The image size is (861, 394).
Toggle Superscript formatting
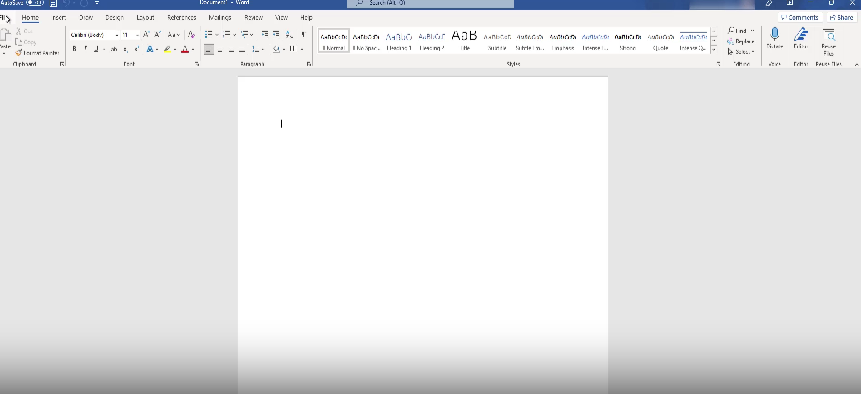(136, 49)
